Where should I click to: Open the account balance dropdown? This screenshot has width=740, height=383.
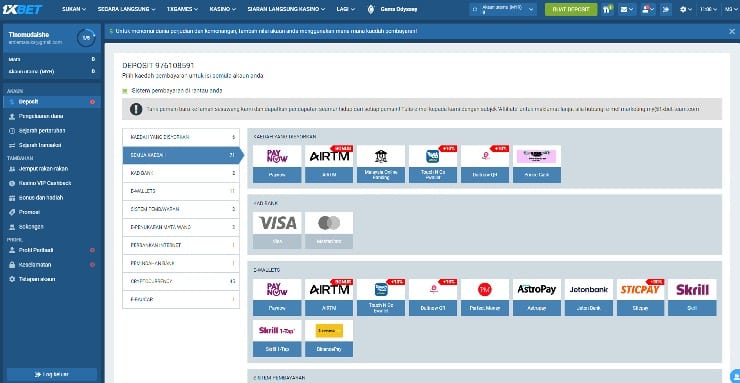click(503, 9)
